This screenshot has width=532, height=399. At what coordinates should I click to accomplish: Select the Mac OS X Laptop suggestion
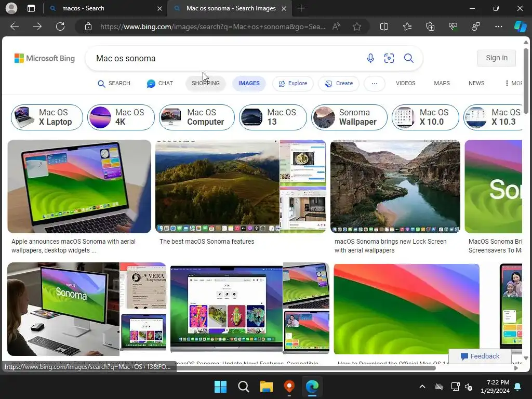tap(47, 117)
